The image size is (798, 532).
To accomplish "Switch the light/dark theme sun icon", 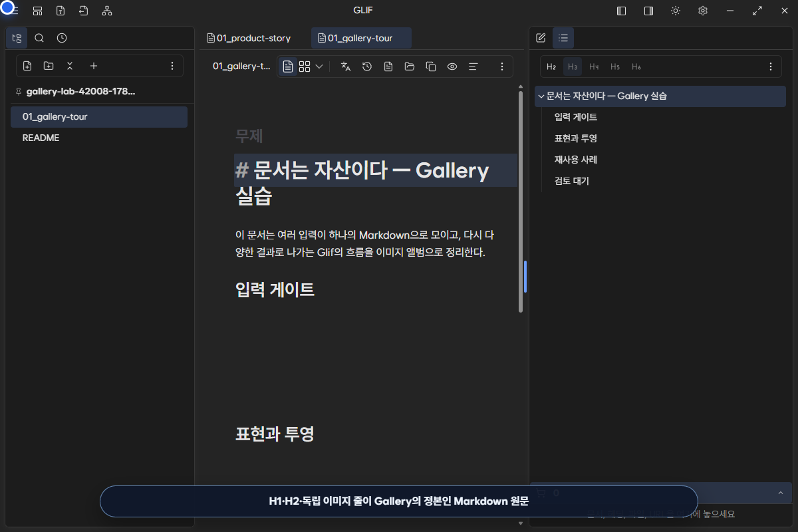I will click(676, 11).
